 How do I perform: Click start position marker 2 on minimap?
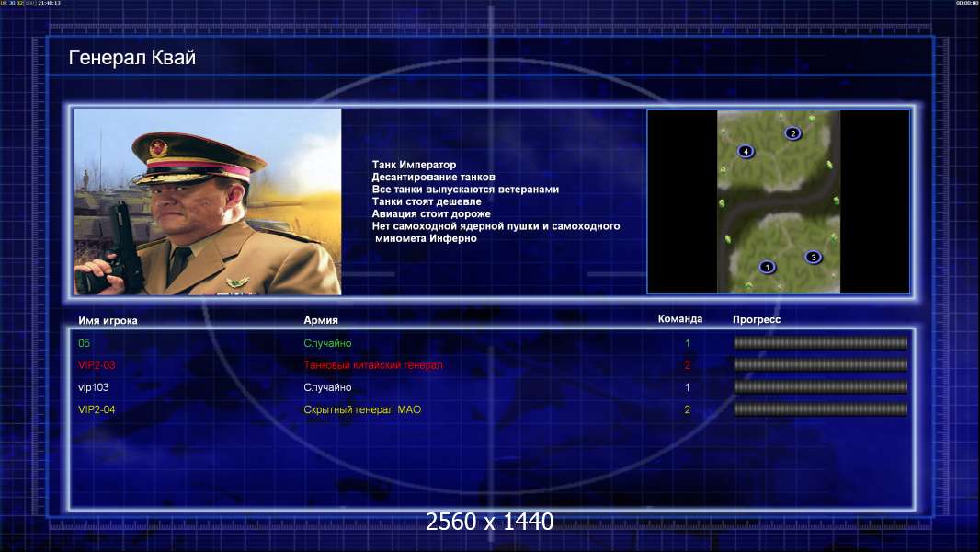792,133
